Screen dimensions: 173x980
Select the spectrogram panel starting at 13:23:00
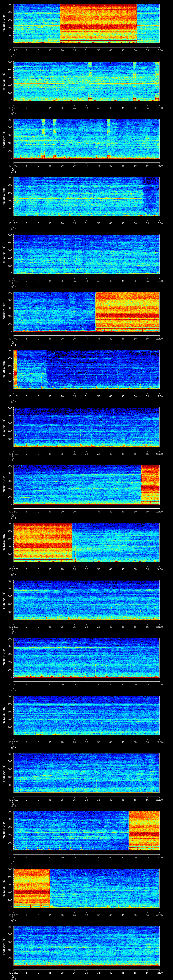click(x=86, y=542)
